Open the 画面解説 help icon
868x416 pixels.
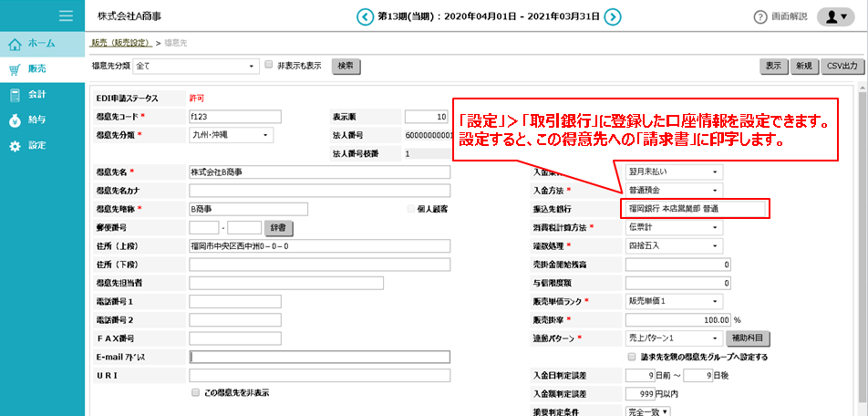click(x=760, y=17)
